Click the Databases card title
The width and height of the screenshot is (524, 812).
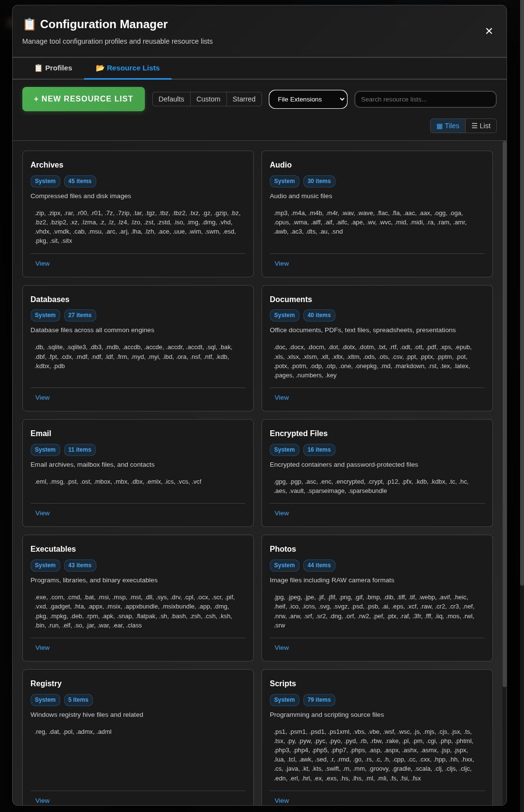coord(50,299)
